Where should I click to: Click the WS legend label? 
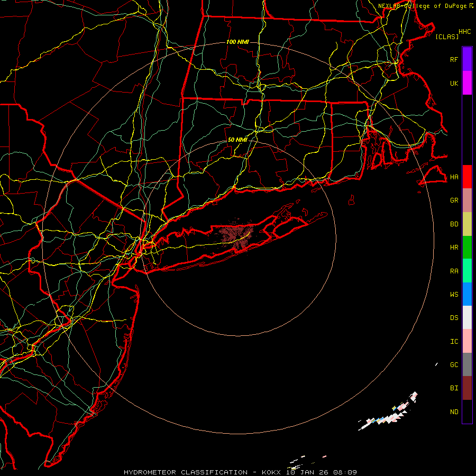454,294
